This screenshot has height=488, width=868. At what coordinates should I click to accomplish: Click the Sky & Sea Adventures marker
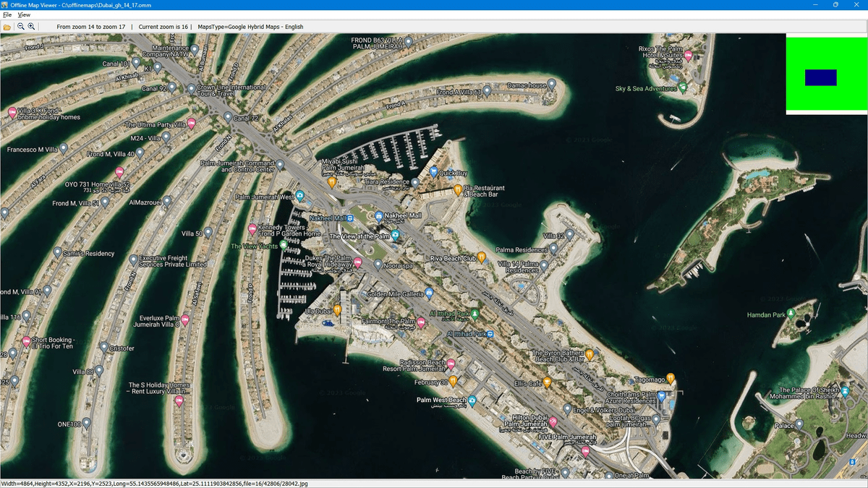[x=683, y=88]
